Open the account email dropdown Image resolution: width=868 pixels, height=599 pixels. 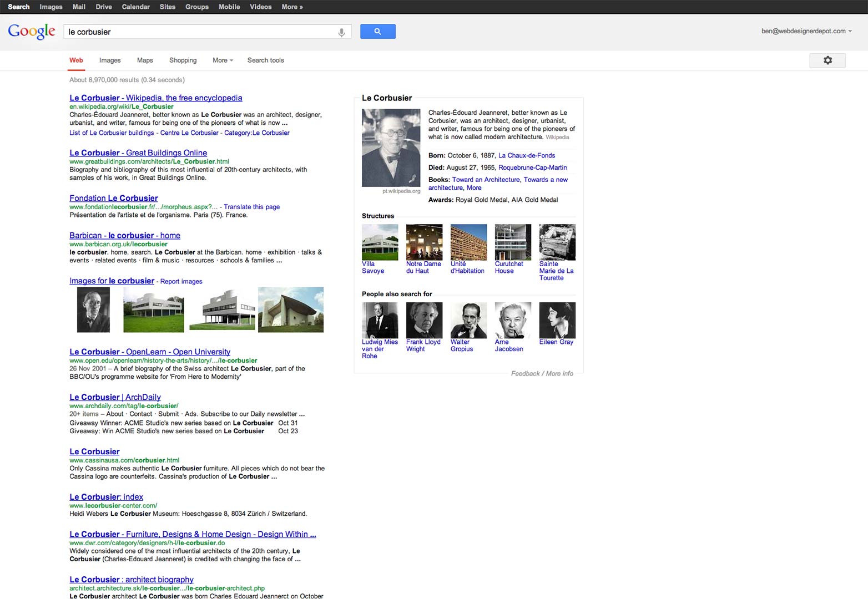(x=806, y=32)
